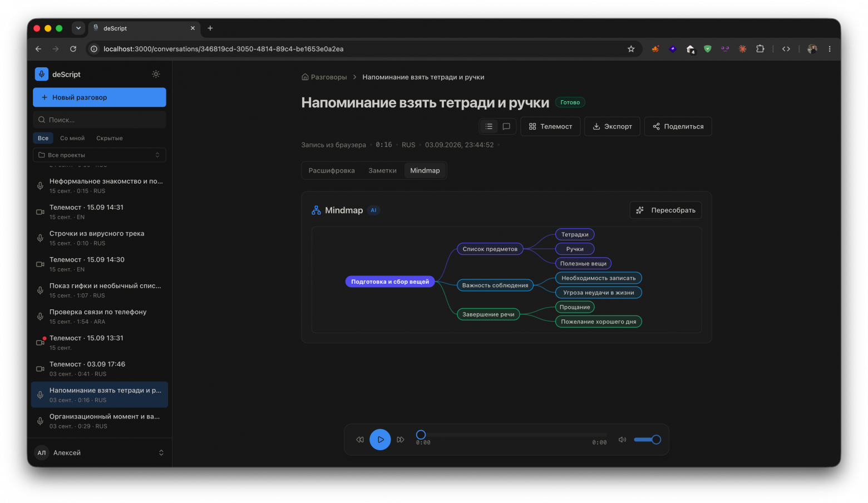Click the playback progress slider handle

coord(421,435)
